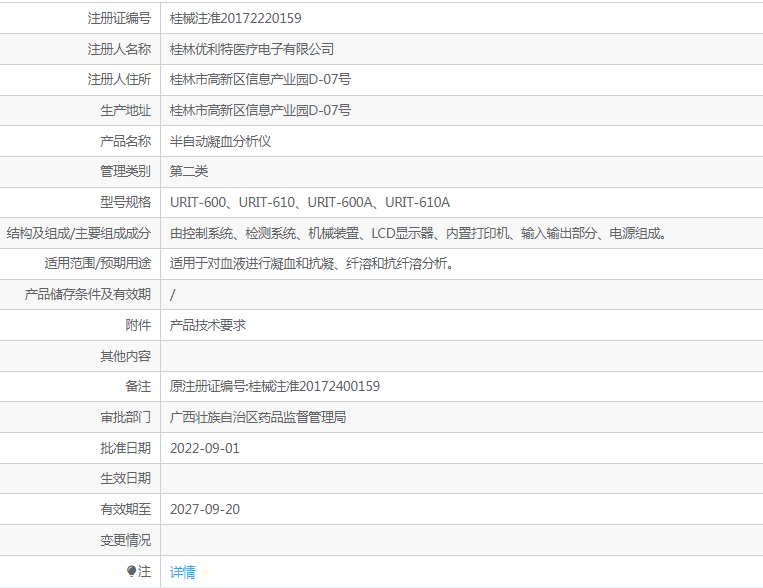
Task: Open the 详情 link in the bottom row
Action: pos(183,572)
